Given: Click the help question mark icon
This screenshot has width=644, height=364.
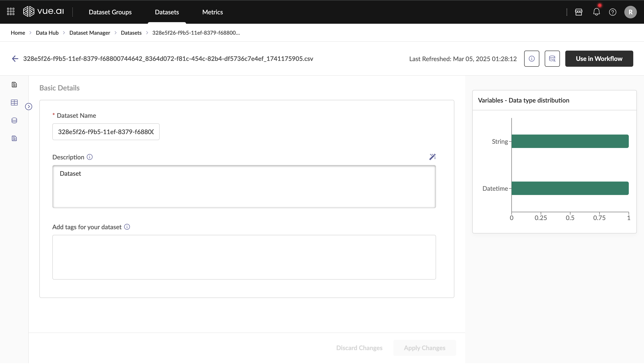Looking at the screenshot, I should click(x=612, y=12).
